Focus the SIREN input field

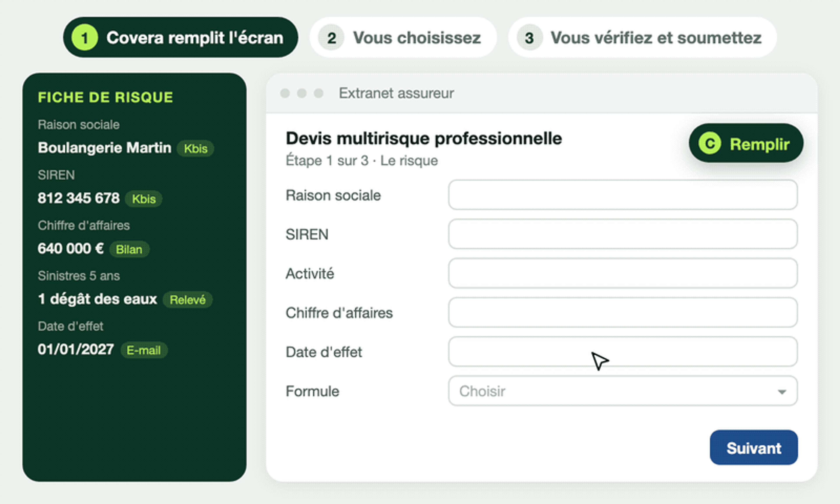[623, 234]
